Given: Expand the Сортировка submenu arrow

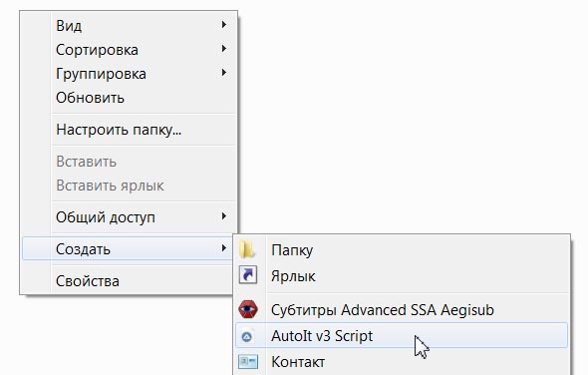Looking at the screenshot, I should [224, 49].
